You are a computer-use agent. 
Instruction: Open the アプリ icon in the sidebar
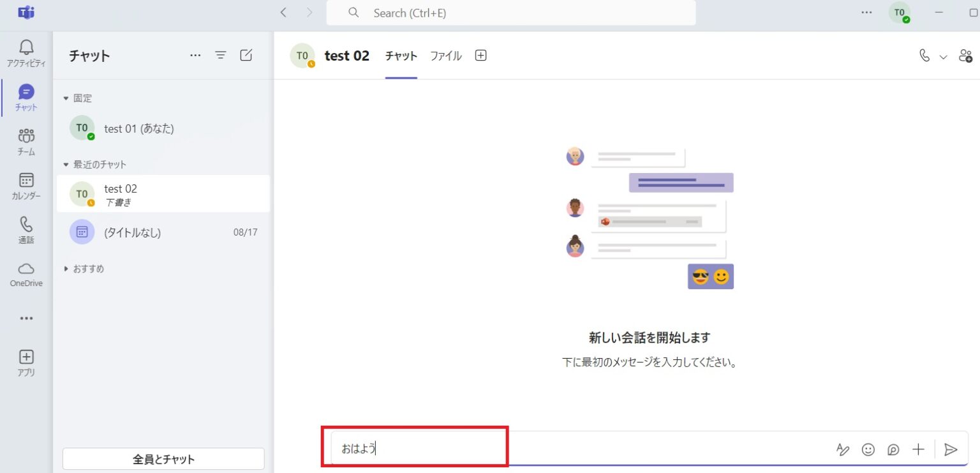(26, 357)
